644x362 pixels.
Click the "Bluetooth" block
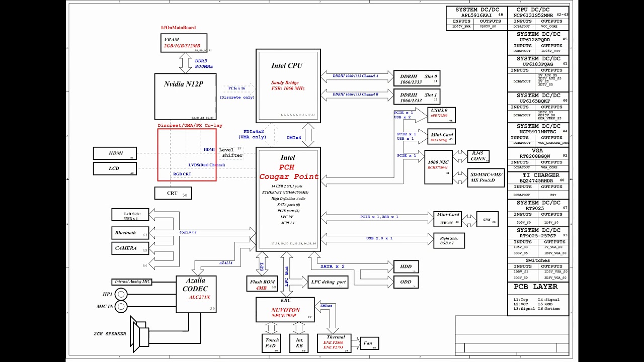(x=130, y=233)
